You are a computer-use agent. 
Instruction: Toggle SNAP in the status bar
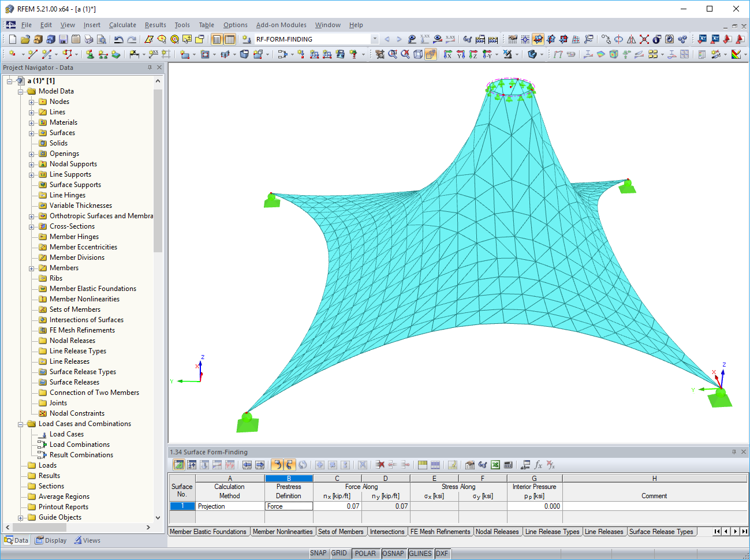tap(318, 553)
